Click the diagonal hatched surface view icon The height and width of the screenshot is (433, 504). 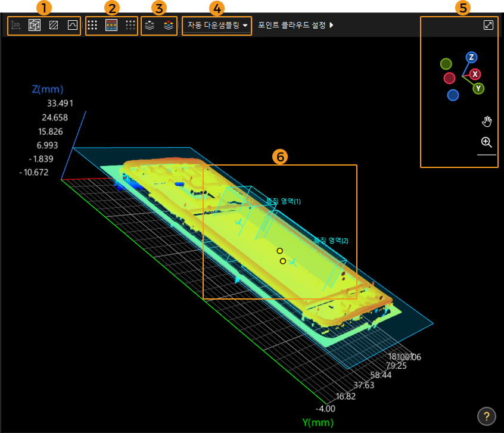pyautogui.click(x=54, y=26)
